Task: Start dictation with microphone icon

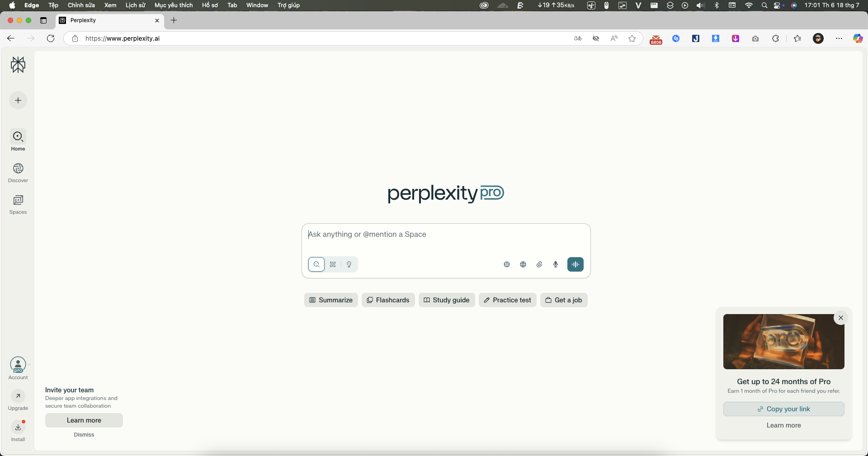Action: point(556,264)
